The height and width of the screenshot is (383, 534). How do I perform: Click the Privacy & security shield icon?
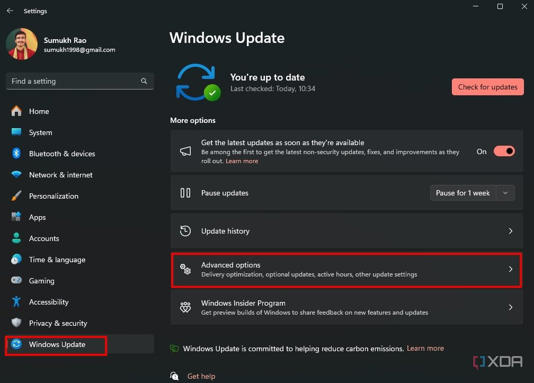[x=16, y=323]
